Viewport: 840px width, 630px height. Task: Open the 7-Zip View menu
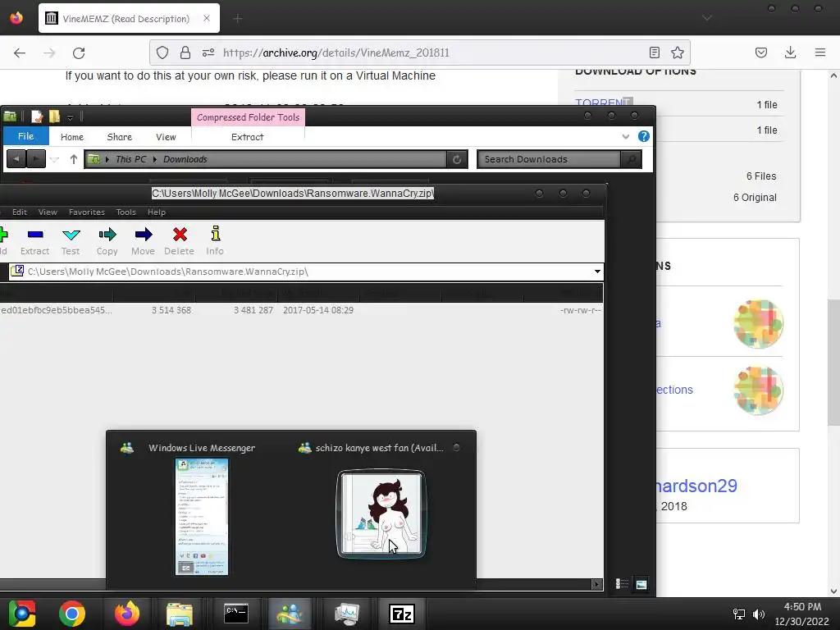(x=48, y=212)
